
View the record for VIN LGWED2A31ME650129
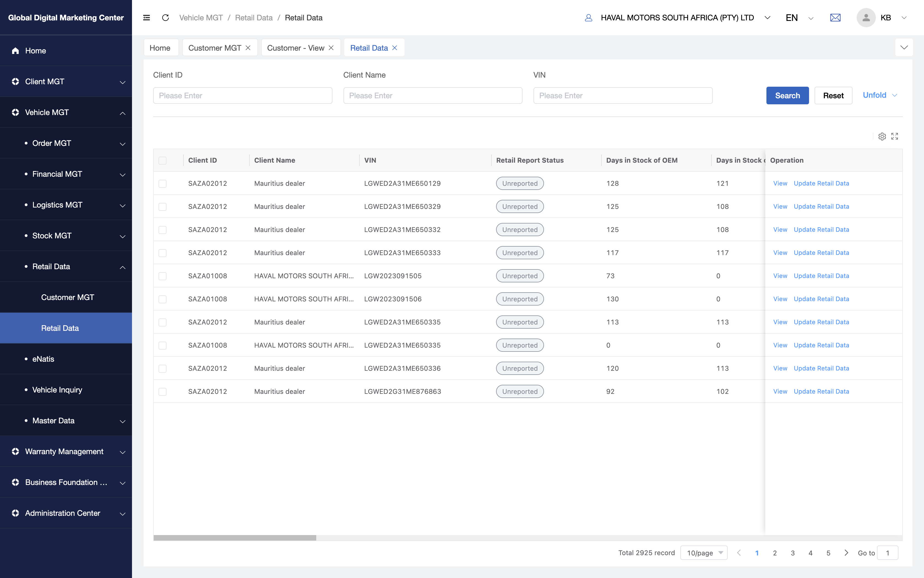780,184
